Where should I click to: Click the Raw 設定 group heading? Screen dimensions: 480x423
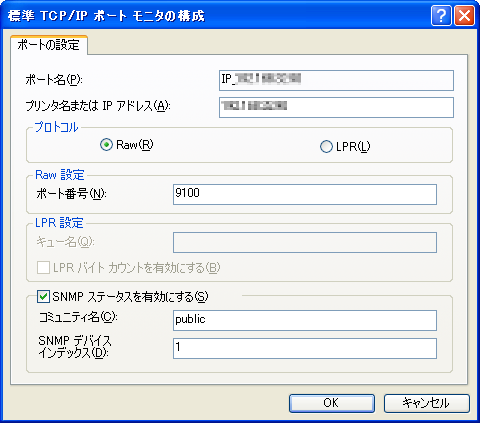click(x=60, y=175)
